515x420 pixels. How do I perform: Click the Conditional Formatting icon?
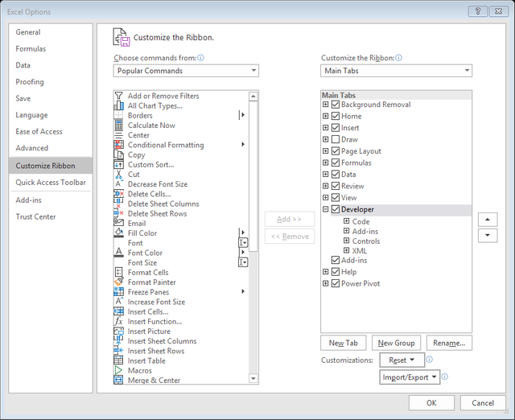pyautogui.click(x=118, y=145)
